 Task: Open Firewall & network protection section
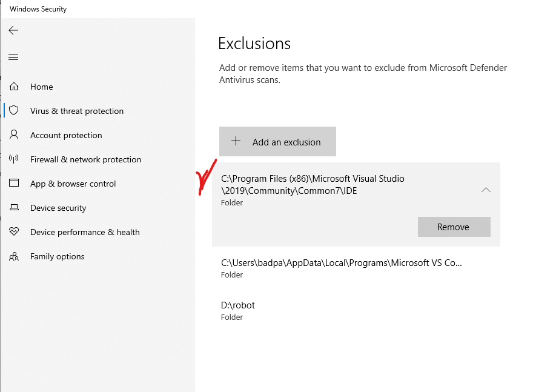[x=85, y=159]
